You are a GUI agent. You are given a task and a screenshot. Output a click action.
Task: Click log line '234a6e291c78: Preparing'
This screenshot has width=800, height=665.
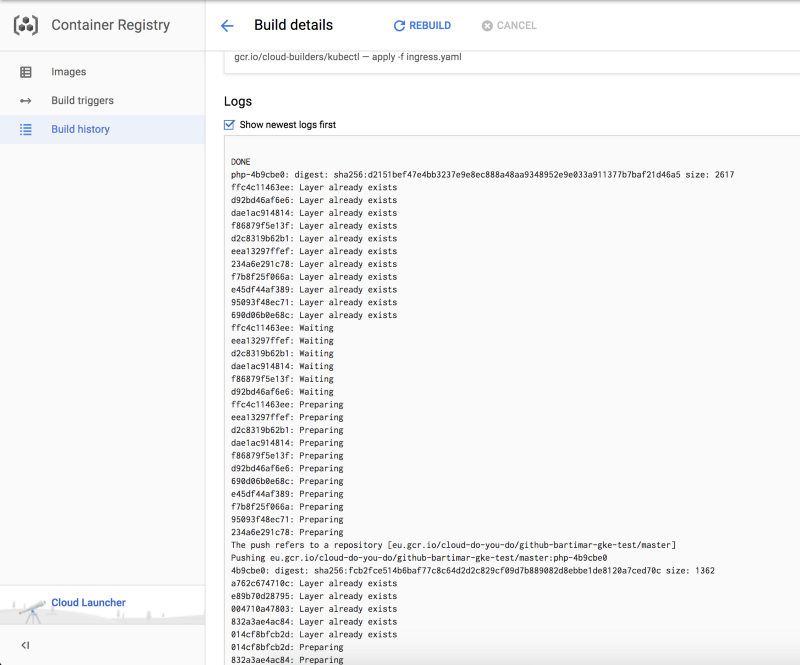(287, 532)
